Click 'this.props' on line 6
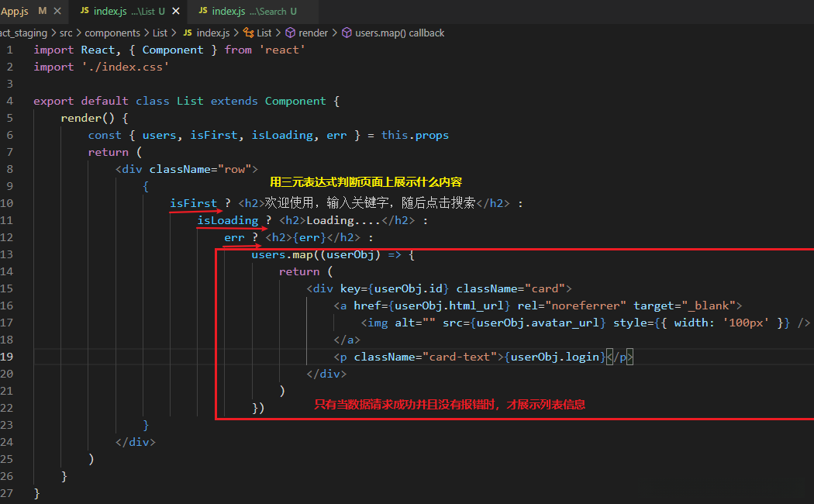This screenshot has height=504, width=814. click(x=415, y=135)
